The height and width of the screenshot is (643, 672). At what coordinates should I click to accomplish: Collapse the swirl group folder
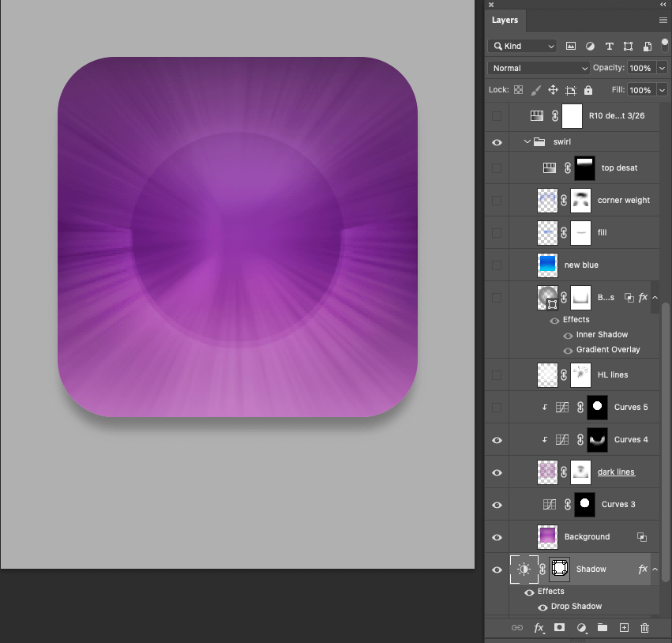[x=527, y=142]
